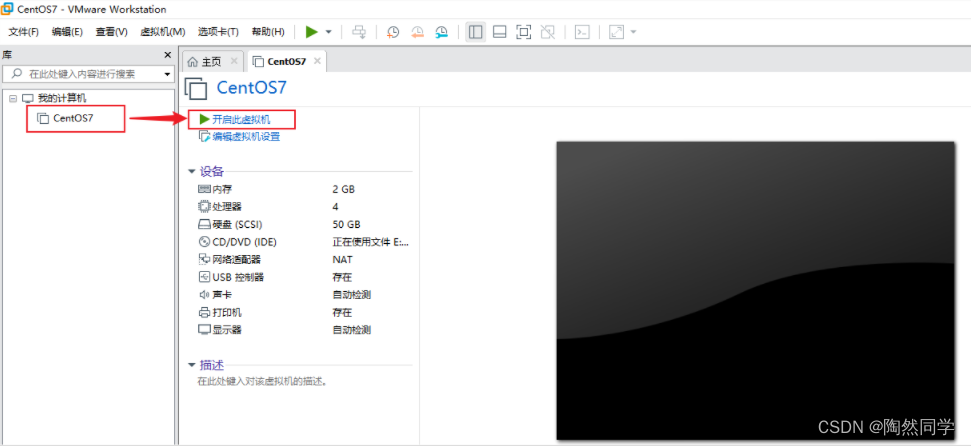Collapse the 设备 section

tap(191, 172)
